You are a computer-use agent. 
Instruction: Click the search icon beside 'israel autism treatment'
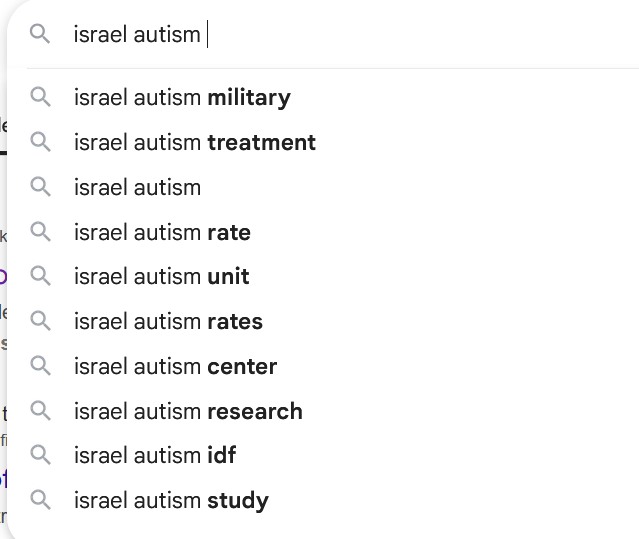[x=40, y=143]
